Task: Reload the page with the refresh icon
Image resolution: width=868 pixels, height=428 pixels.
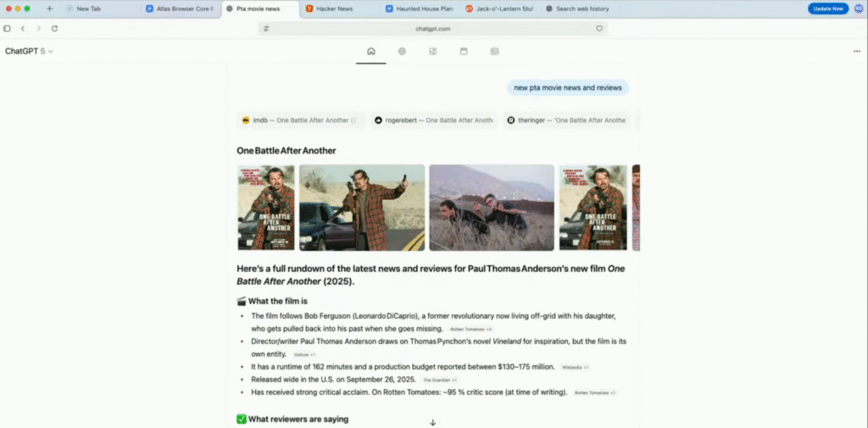Action: tap(54, 28)
